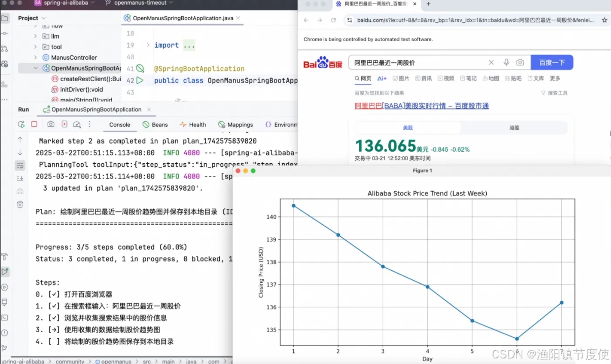The width and height of the screenshot is (611, 364).
Task: Click the gutter icon at line 41
Action: [x=140, y=68]
